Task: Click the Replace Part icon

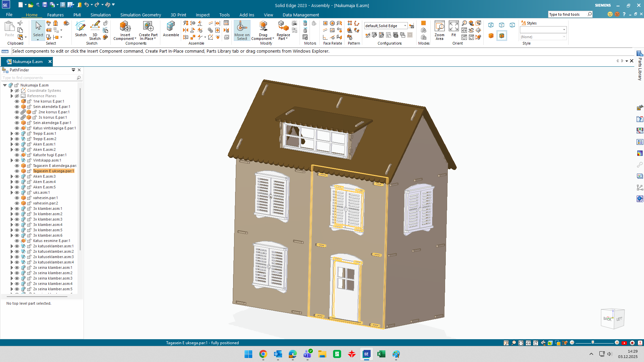Action: (283, 27)
